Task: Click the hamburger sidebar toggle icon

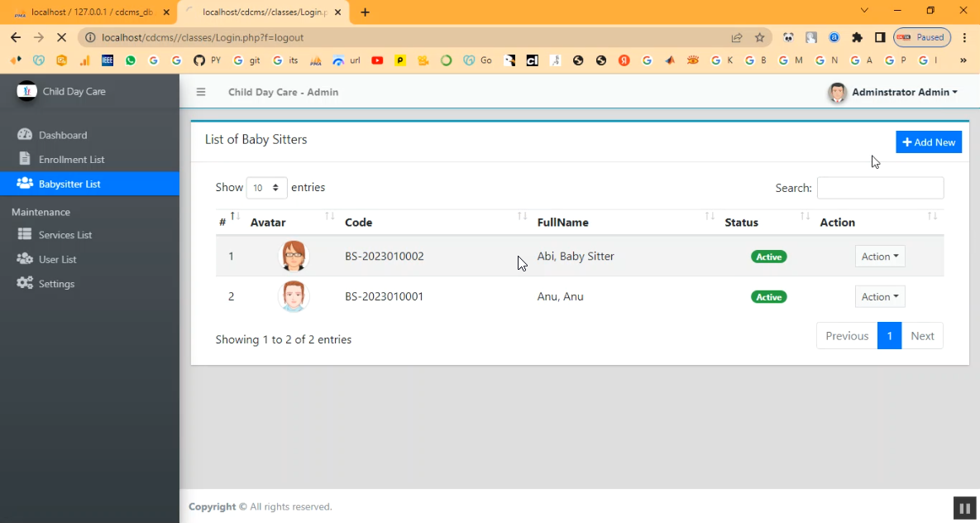Action: (201, 92)
